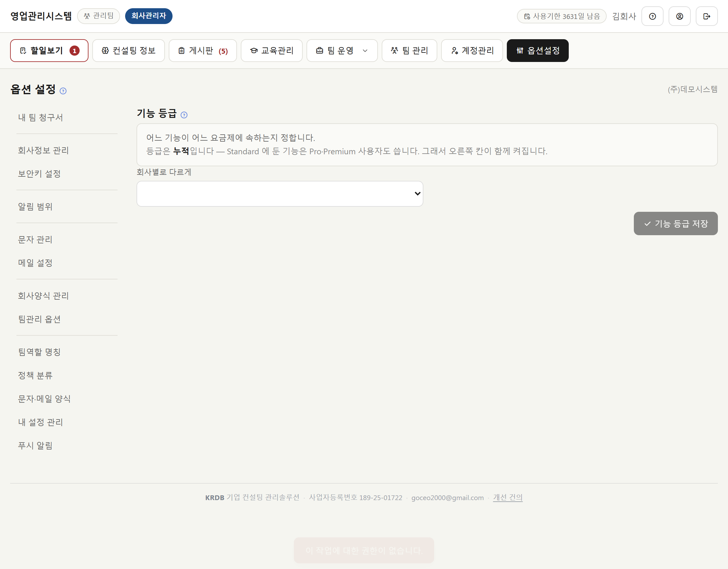Expand the 팀 운영 dropdown menu
The image size is (728, 569).
(x=342, y=50)
